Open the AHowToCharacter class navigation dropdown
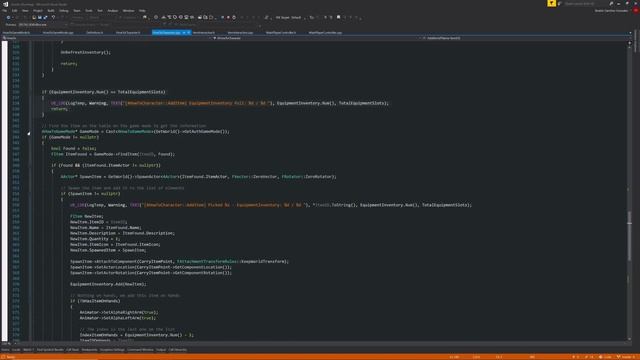The height and width of the screenshot is (360, 640). pyautogui.click(x=316, y=38)
